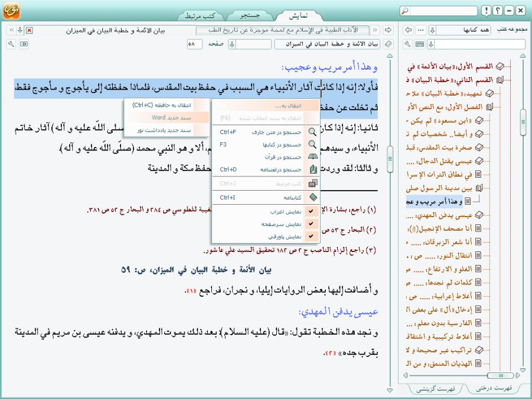This screenshot has width=532, height=399.
Task: Switch to فهرست گزينشی bottom tab
Action: coord(436,389)
